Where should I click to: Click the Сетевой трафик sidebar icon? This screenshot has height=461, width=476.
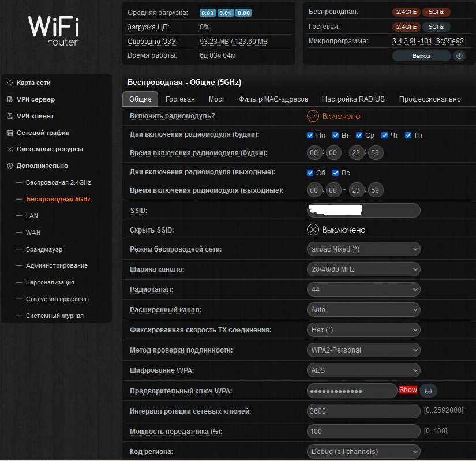(x=10, y=133)
